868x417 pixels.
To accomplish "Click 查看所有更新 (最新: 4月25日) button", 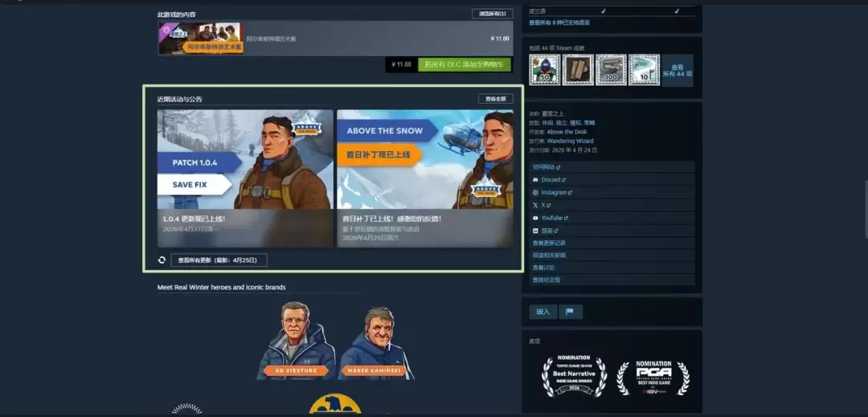I will (219, 260).
